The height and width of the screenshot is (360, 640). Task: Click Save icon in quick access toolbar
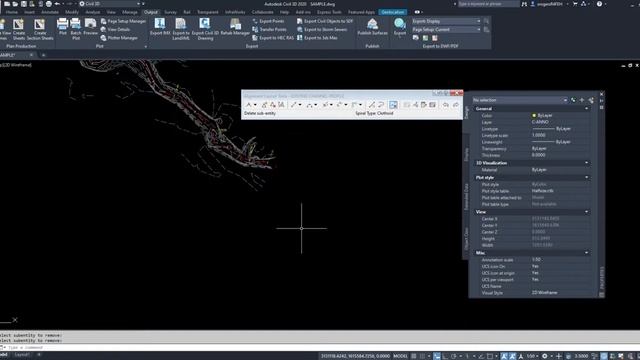coord(24,4)
